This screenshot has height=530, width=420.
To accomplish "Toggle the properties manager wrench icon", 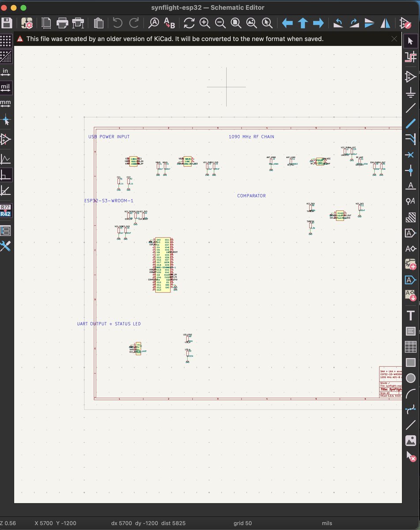I will click(x=5, y=246).
